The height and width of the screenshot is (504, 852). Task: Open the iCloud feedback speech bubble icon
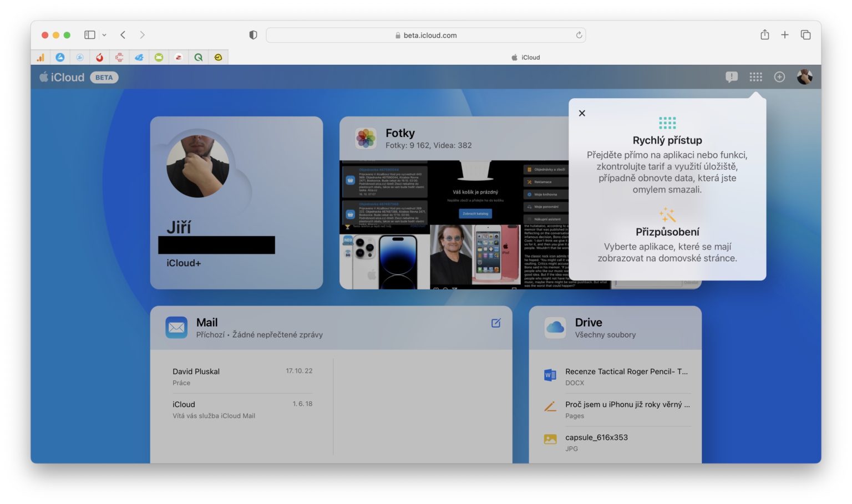pyautogui.click(x=732, y=77)
